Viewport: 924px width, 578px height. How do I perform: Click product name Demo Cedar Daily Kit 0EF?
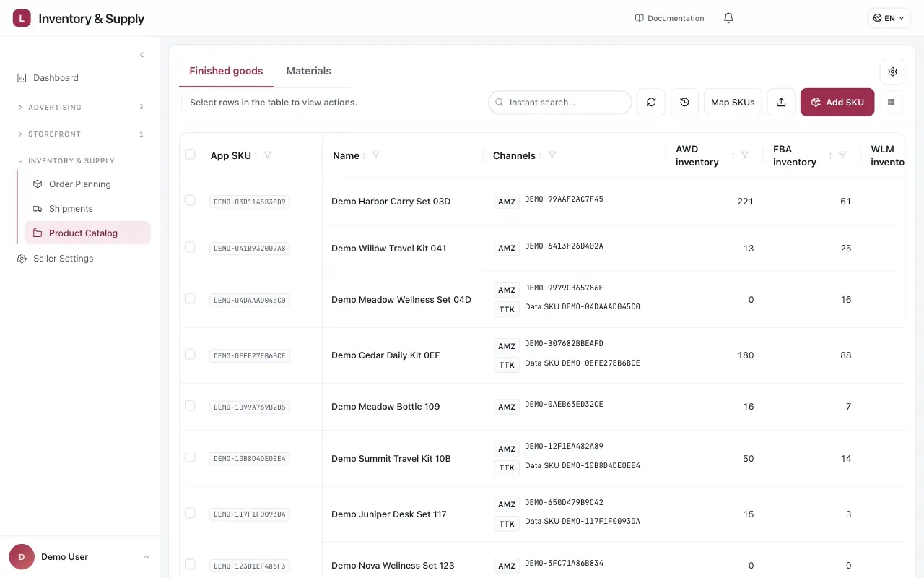tap(385, 355)
